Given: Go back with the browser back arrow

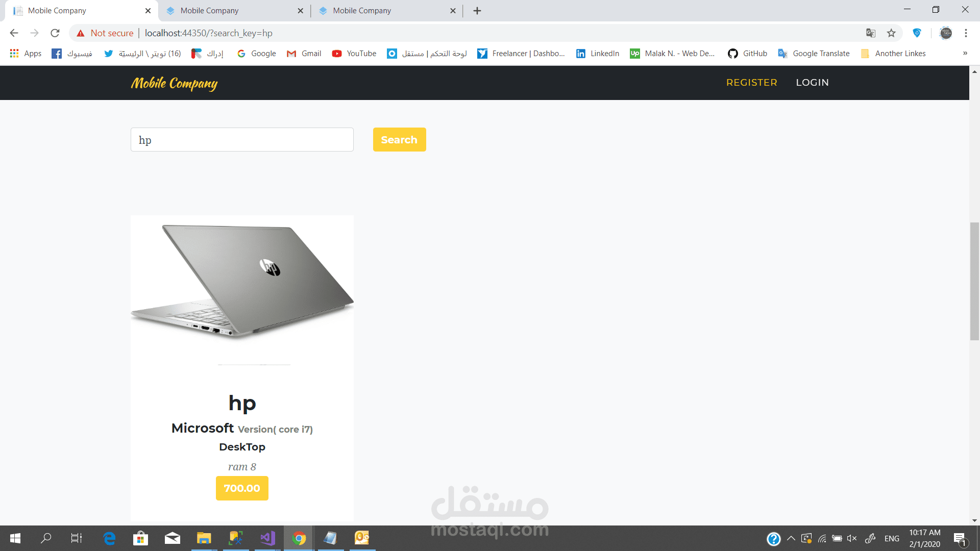Looking at the screenshot, I should pos(14,33).
